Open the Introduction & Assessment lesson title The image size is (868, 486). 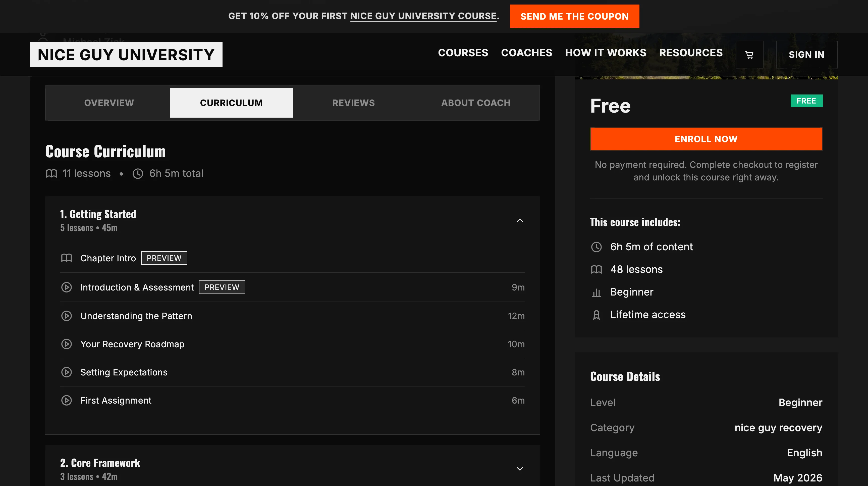coord(137,287)
